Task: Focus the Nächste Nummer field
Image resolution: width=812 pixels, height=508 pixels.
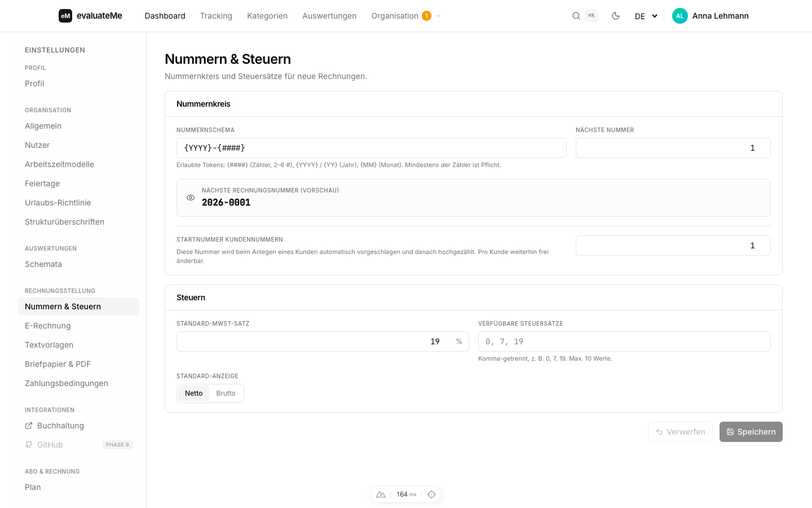Action: (x=673, y=148)
